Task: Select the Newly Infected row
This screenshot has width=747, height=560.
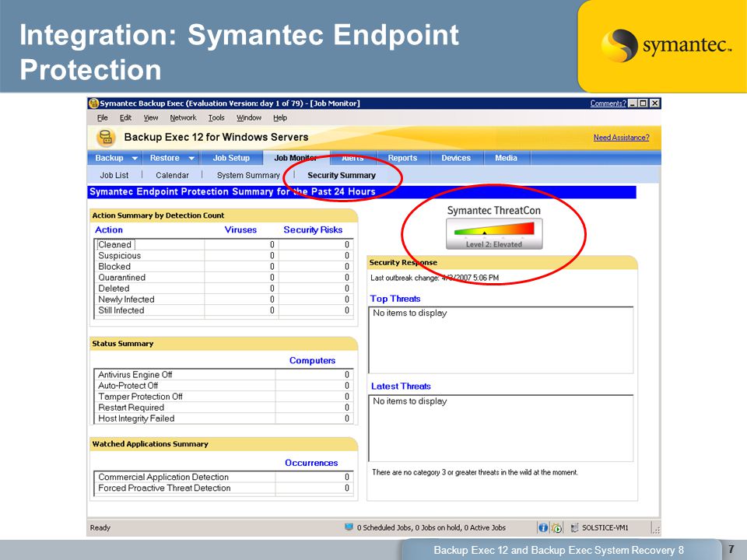Action: [223, 299]
